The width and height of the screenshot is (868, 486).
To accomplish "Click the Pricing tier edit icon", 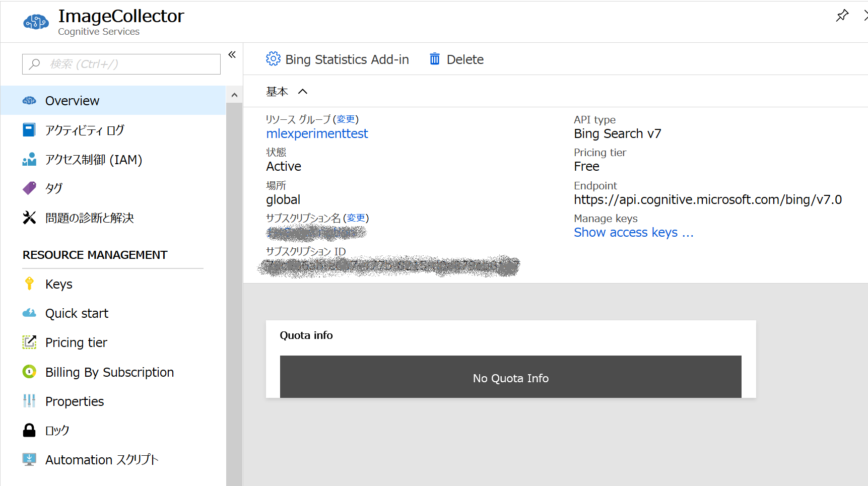I will pyautogui.click(x=29, y=342).
